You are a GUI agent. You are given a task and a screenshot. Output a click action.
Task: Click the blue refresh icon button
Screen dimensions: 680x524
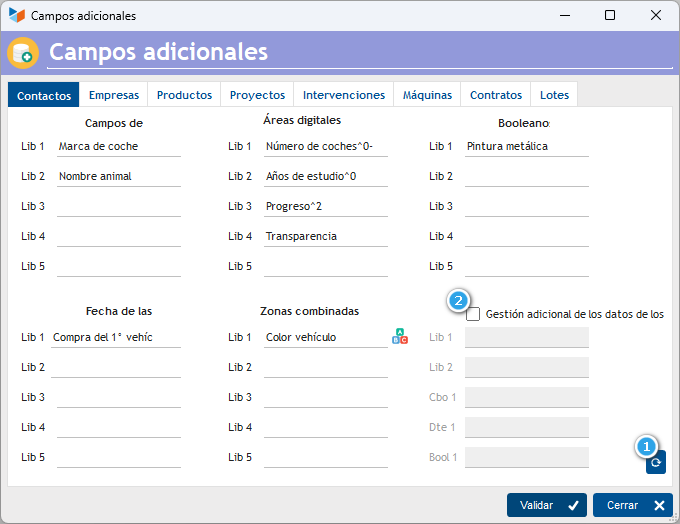[655, 463]
